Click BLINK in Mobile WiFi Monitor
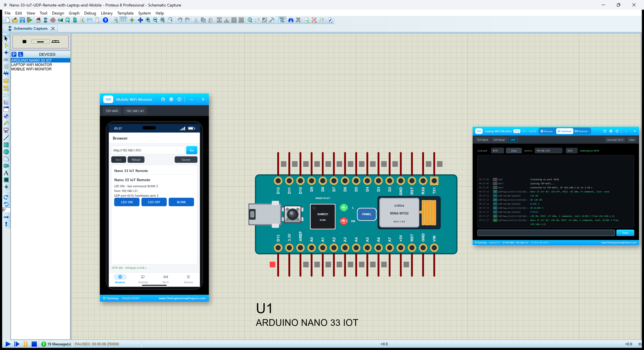 [x=181, y=202]
